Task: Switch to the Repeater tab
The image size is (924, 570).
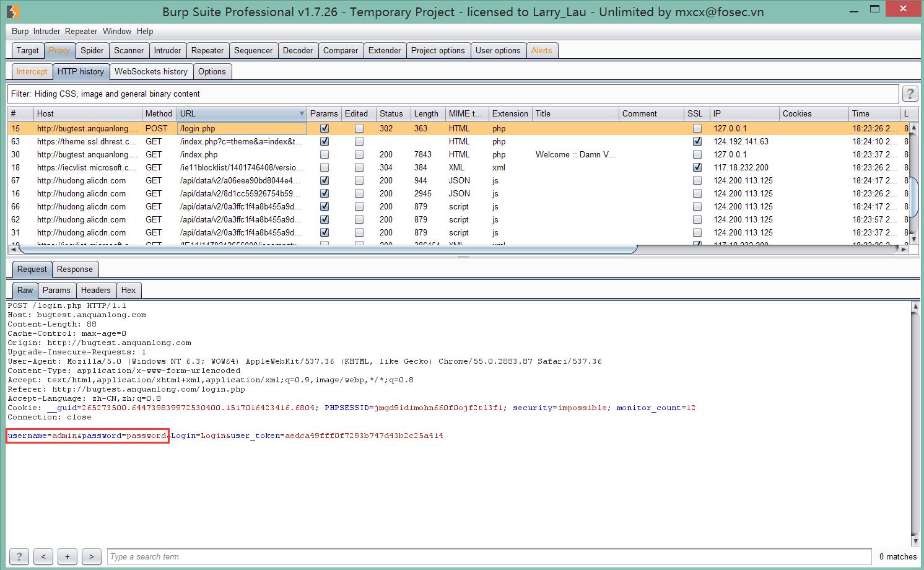Action: pyautogui.click(x=207, y=51)
